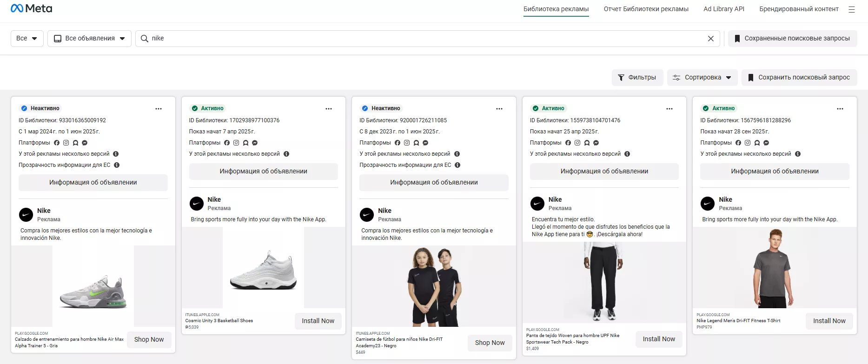Open three-dot menu for ad 1702938977100376
The width and height of the screenshot is (868, 364).
(x=329, y=109)
